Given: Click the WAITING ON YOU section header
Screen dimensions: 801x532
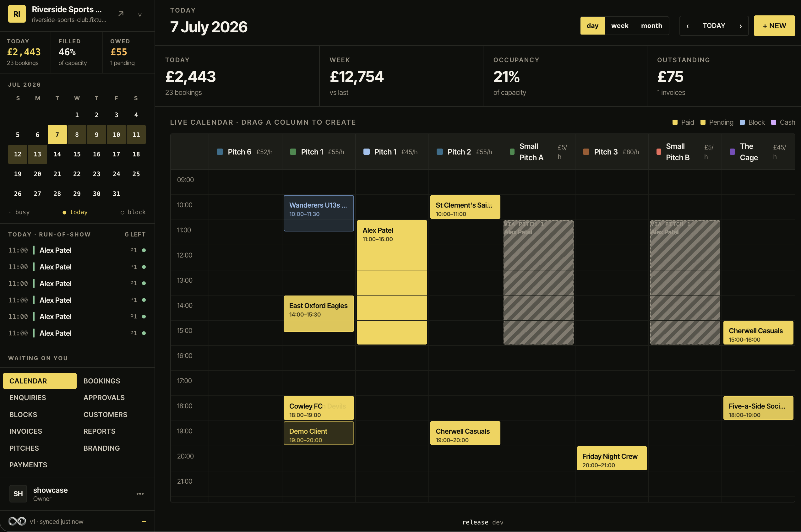Looking at the screenshot, I should click(x=38, y=358).
